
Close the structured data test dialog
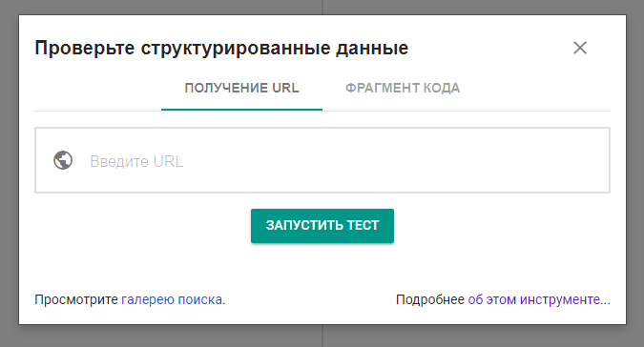[580, 48]
